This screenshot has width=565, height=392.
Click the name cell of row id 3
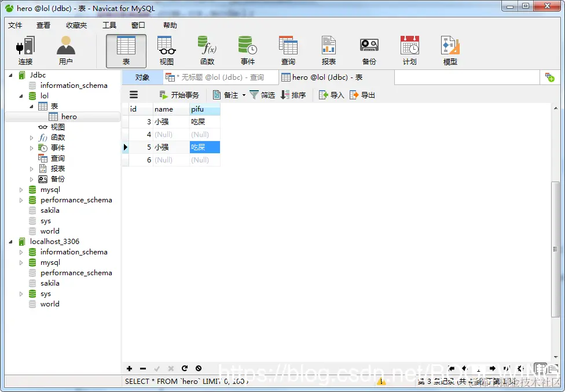click(171, 121)
